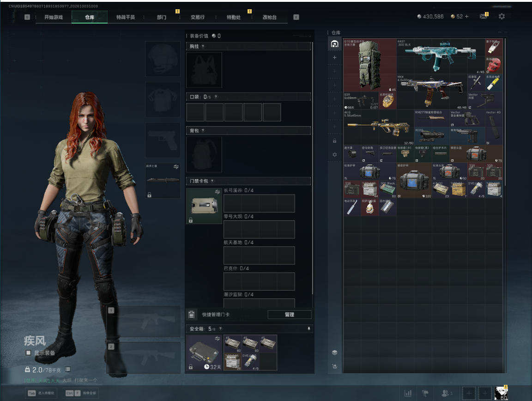The width and height of the screenshot is (532, 401).
Task: Select the red mask item in stash
Action: pyautogui.click(x=494, y=65)
